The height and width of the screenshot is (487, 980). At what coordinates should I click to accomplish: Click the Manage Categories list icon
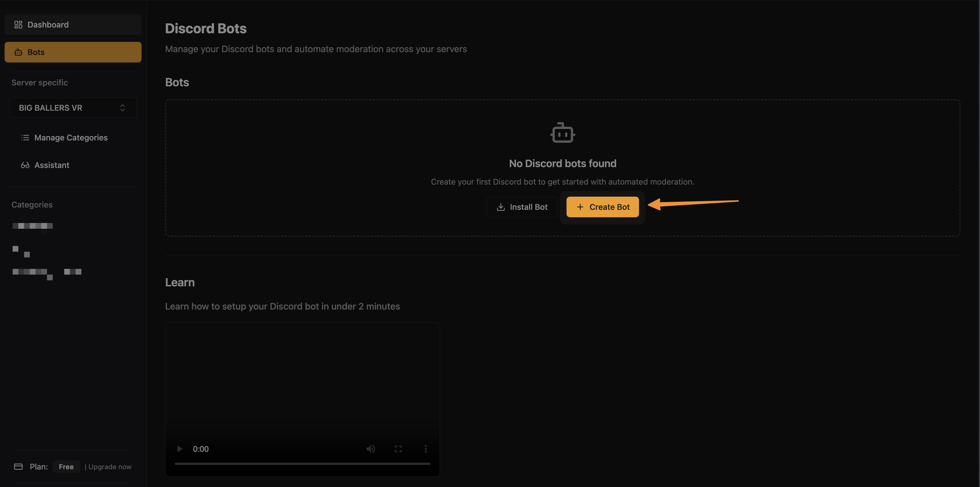point(25,137)
